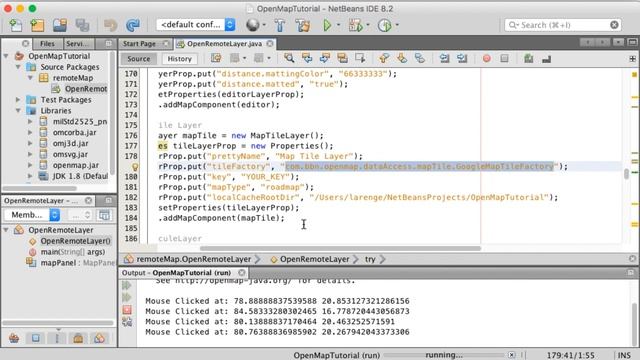The image size is (640, 360).
Task: Click the red Start Macro Recording icon
Action: tap(487, 58)
